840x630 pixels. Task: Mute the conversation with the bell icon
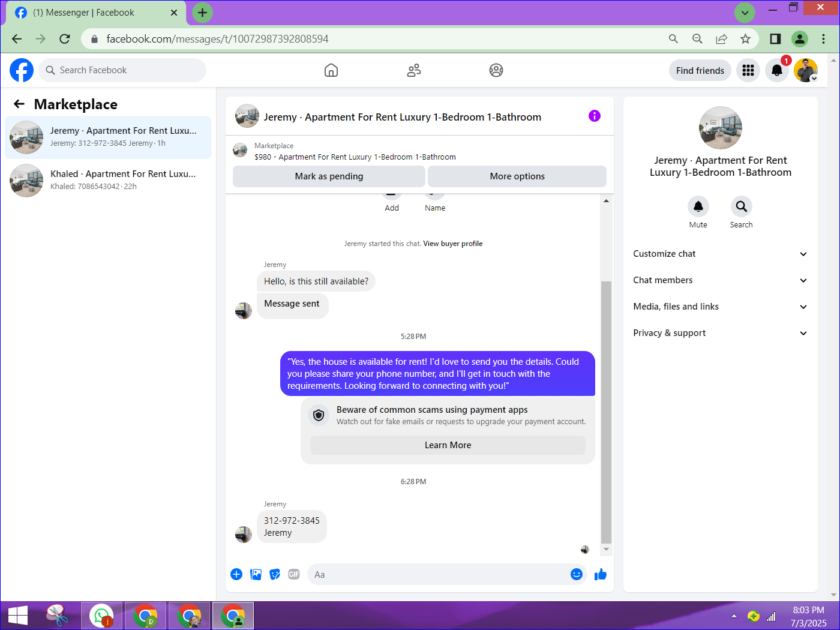[698, 206]
